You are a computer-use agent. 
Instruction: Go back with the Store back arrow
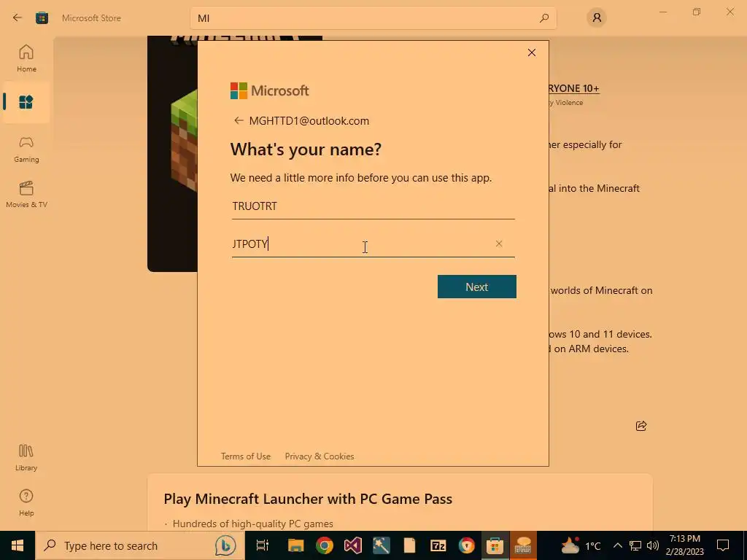click(18, 18)
